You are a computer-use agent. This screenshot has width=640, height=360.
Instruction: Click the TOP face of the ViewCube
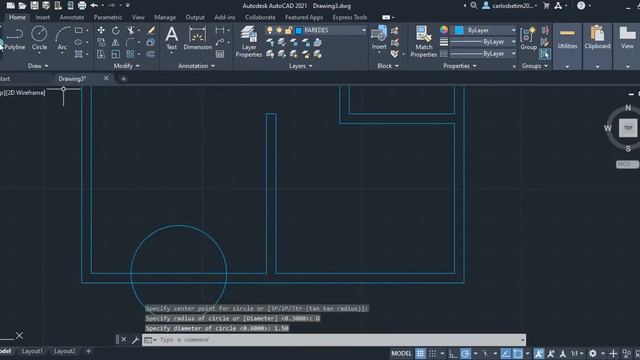pyautogui.click(x=628, y=128)
